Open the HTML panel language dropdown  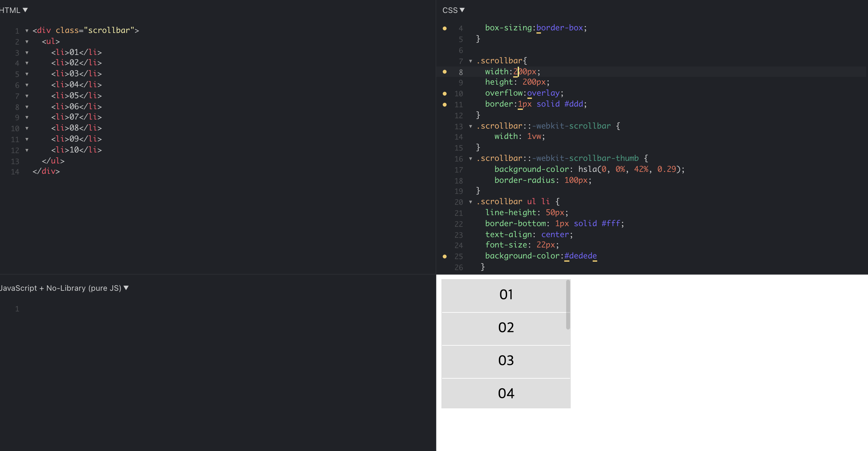[x=14, y=10]
